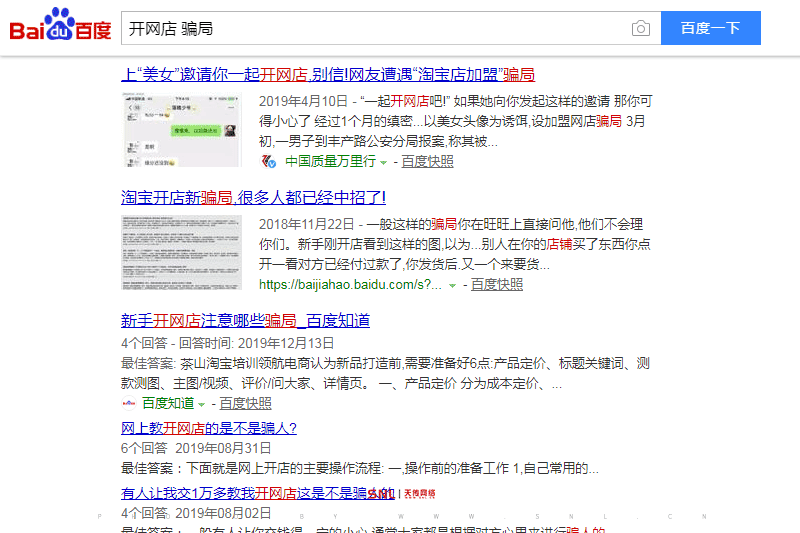
Task: Expand dropdown arrow beside 中国质量万里行
Action: 383,163
